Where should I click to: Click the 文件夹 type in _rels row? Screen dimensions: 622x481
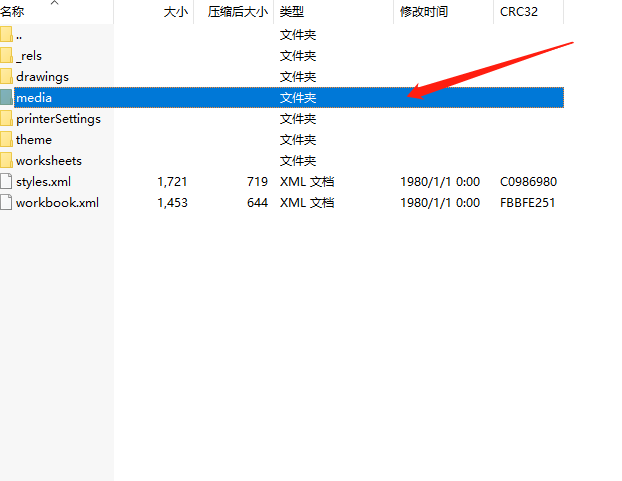click(298, 56)
